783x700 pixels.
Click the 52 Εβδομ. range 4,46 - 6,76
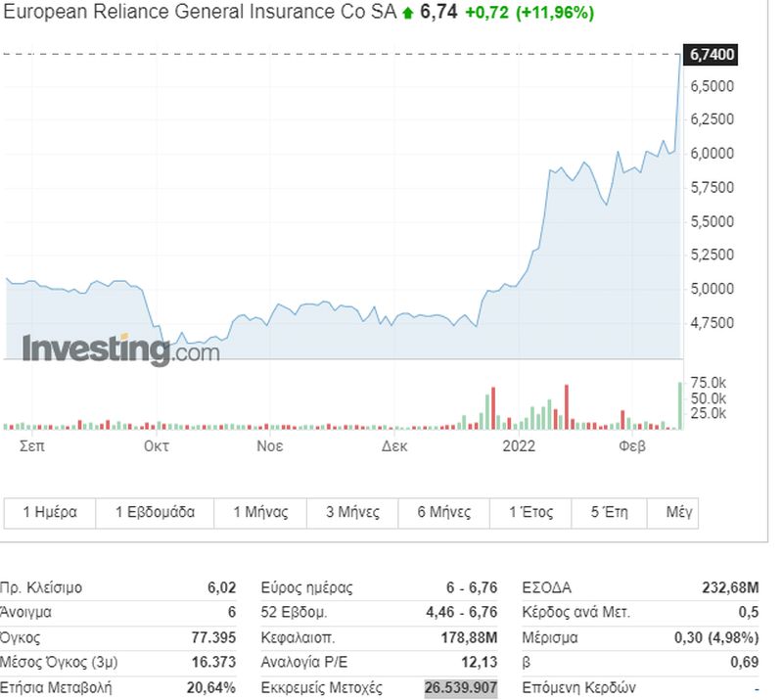[462, 612]
